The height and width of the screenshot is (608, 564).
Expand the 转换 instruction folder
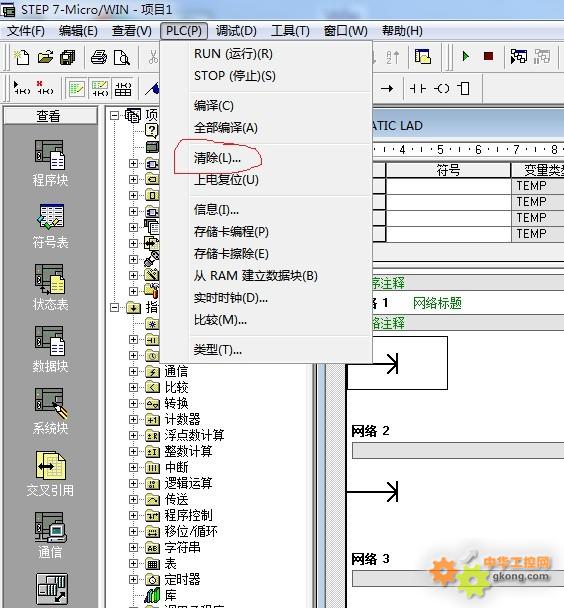click(133, 403)
